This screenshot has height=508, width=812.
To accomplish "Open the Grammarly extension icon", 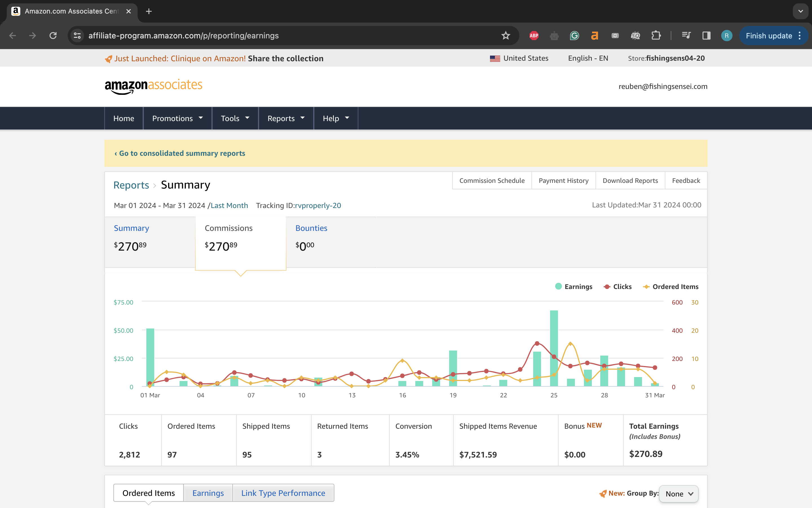I will pos(574,36).
